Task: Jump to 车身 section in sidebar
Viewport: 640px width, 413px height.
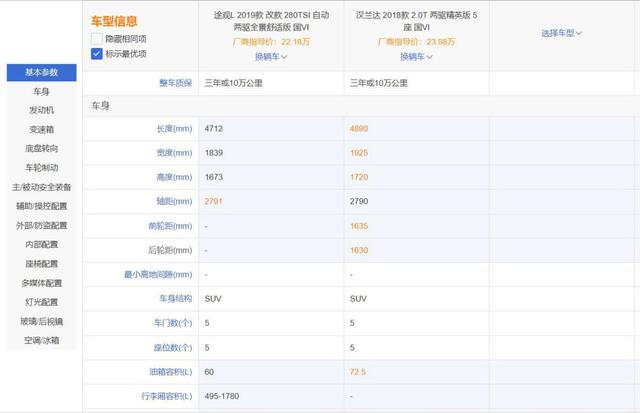Action: coord(42,91)
